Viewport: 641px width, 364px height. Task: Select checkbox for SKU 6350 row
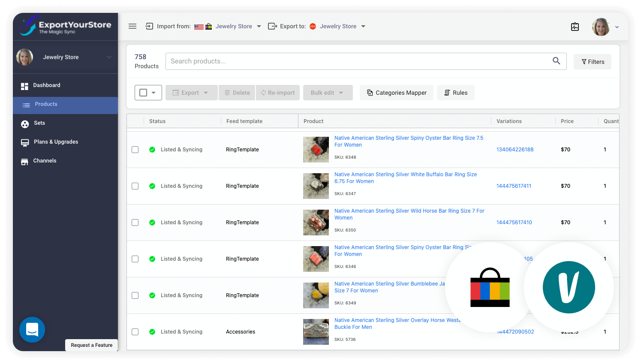(135, 223)
